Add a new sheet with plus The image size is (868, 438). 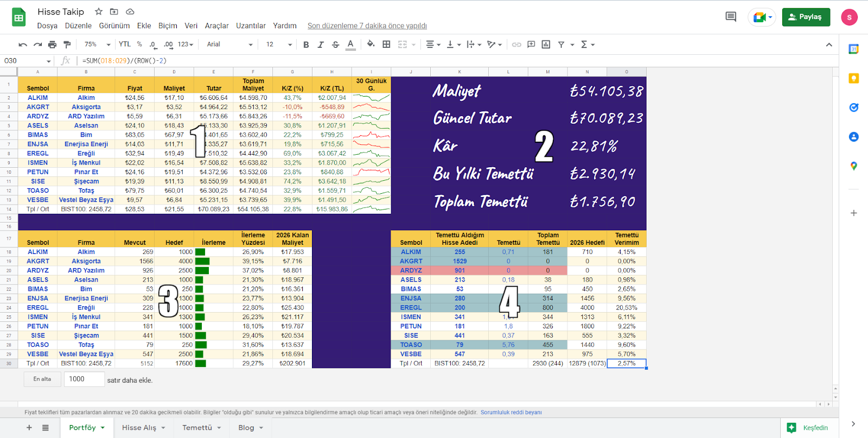[x=29, y=428]
